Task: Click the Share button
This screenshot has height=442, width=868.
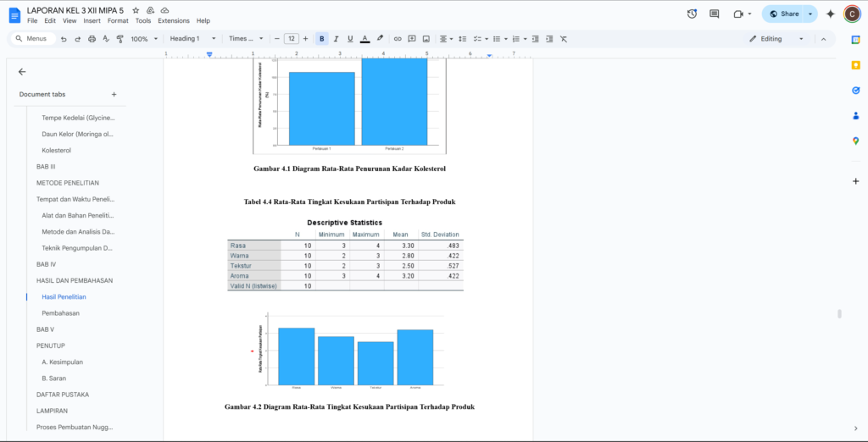Action: (x=784, y=14)
